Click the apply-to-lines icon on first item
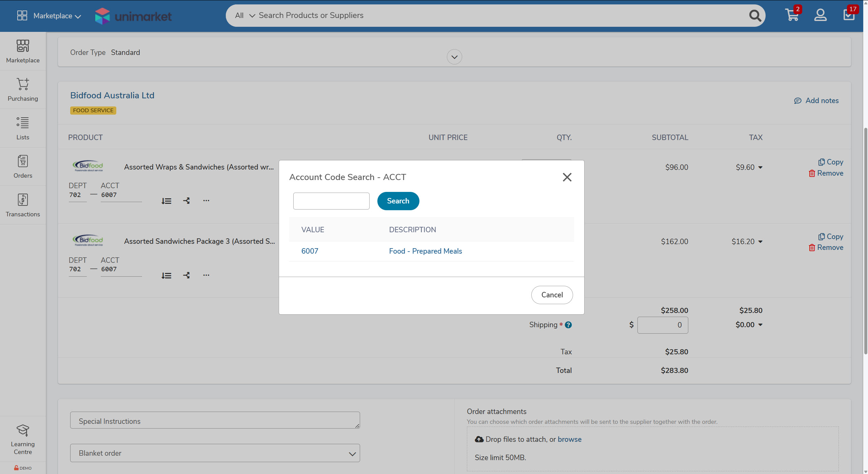This screenshot has height=474, width=868. (x=166, y=201)
